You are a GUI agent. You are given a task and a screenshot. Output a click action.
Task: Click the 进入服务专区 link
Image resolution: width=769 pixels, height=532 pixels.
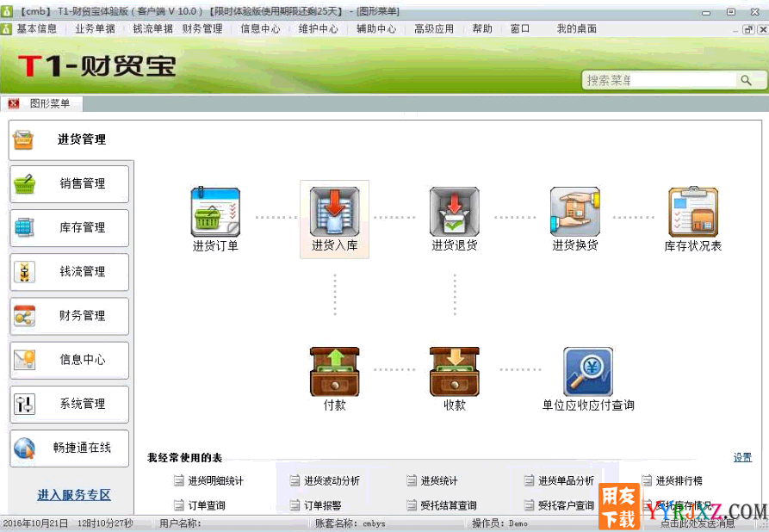tap(72, 494)
